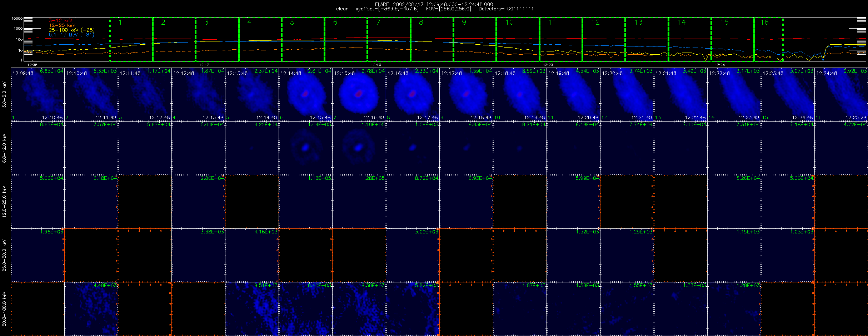Click the 'clean' algorithm label in the header
This screenshot has height=336, width=868.
tap(342, 9)
